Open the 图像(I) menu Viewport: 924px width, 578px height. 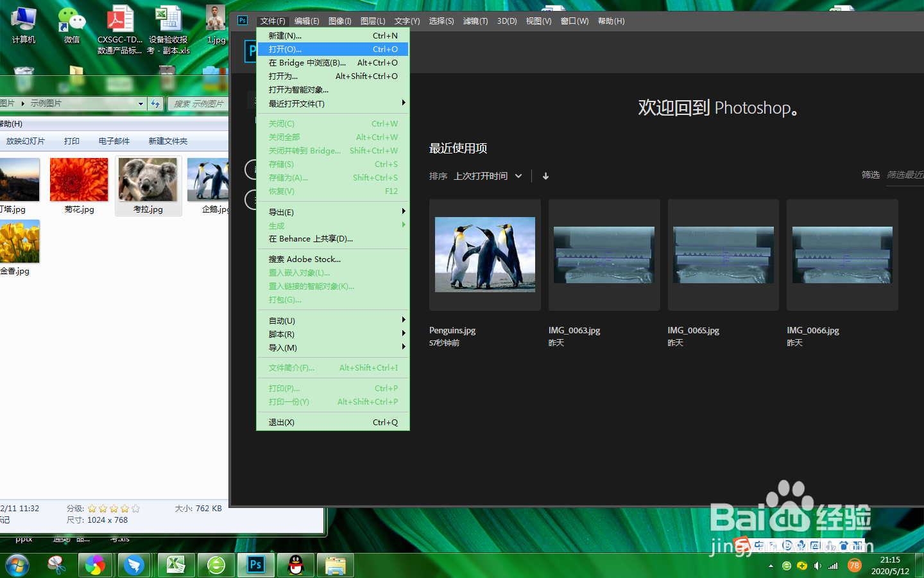click(340, 21)
